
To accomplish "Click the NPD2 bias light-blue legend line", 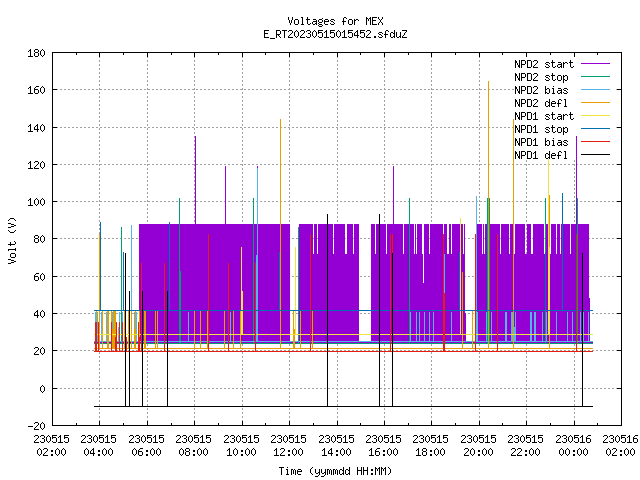I will coord(595,90).
